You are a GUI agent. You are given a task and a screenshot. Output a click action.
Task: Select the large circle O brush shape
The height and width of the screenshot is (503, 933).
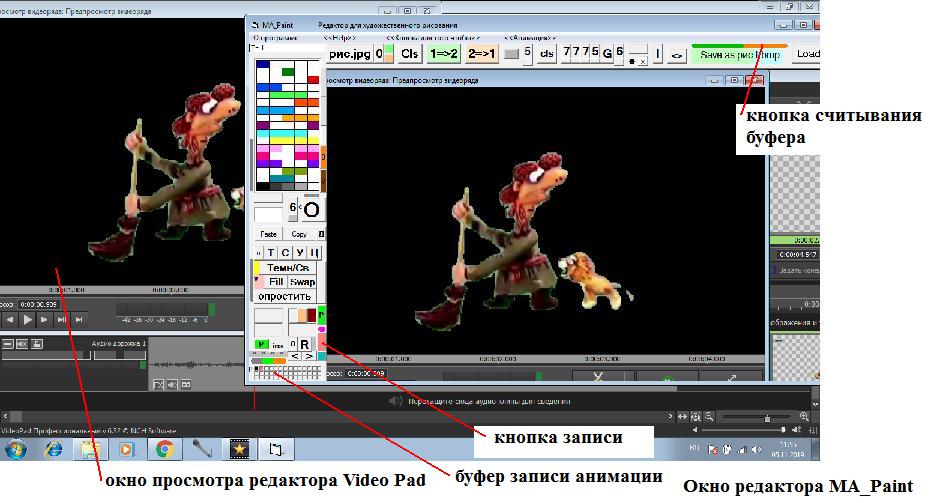coord(311,210)
